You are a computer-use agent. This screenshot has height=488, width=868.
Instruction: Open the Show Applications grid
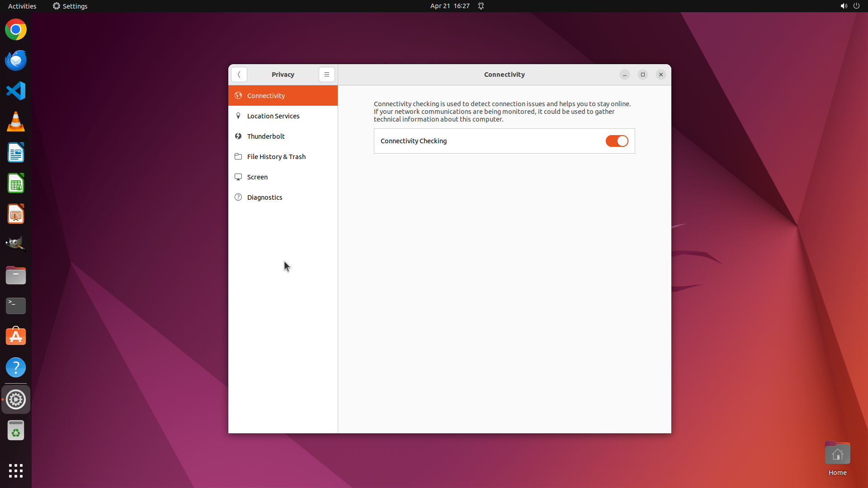(x=16, y=470)
